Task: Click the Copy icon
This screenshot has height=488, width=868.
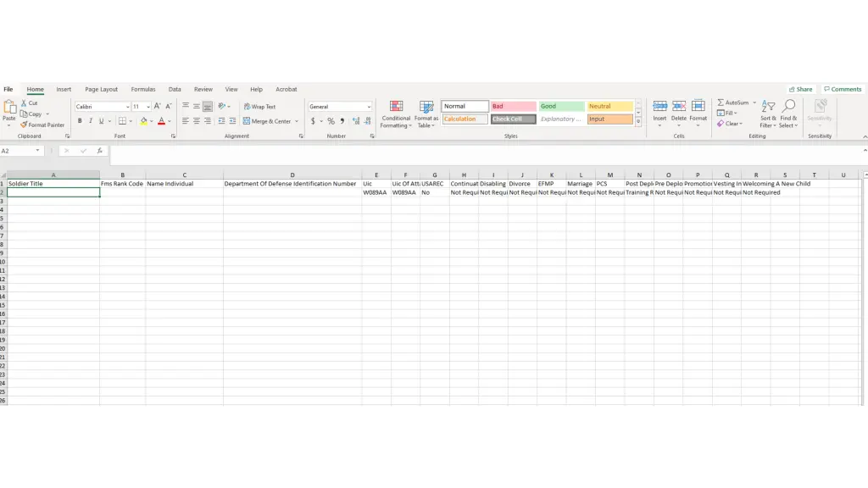Action: [24, 114]
